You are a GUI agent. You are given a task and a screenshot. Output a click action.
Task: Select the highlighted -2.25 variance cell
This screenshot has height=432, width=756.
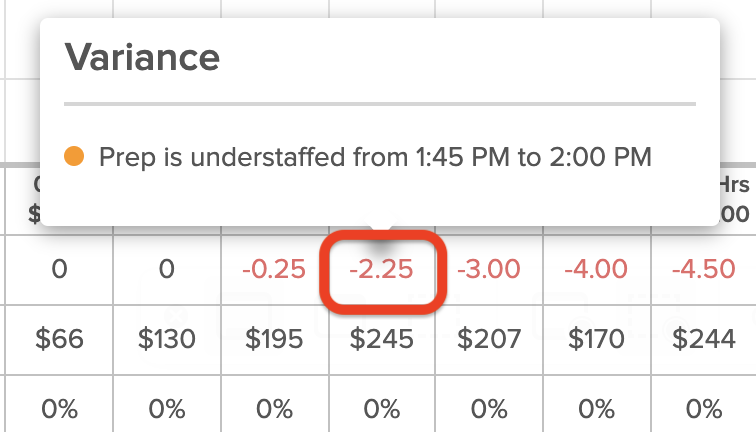(x=382, y=270)
